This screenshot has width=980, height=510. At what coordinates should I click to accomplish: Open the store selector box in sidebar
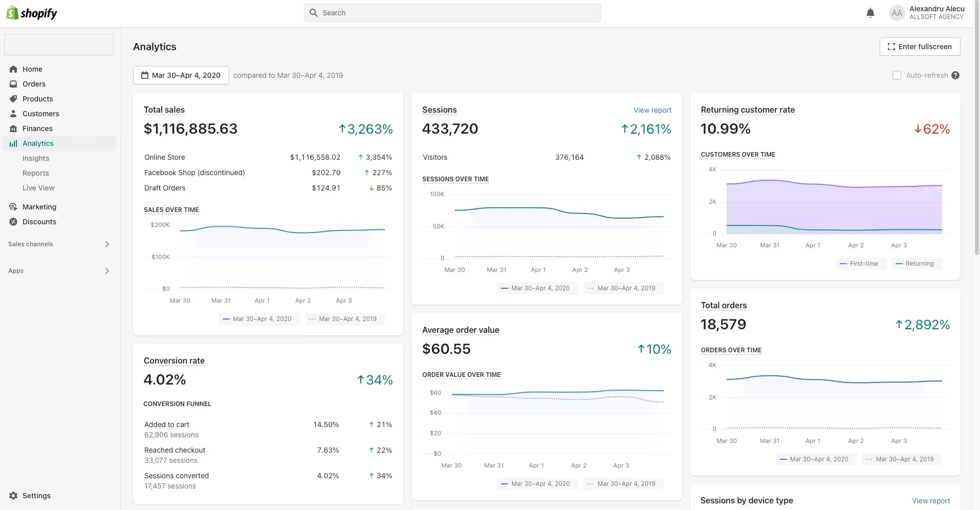59,45
